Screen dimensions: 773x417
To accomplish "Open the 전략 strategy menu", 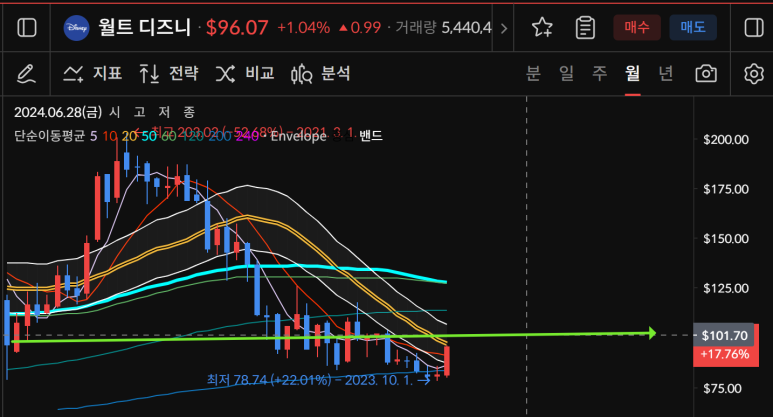I will coord(169,73).
